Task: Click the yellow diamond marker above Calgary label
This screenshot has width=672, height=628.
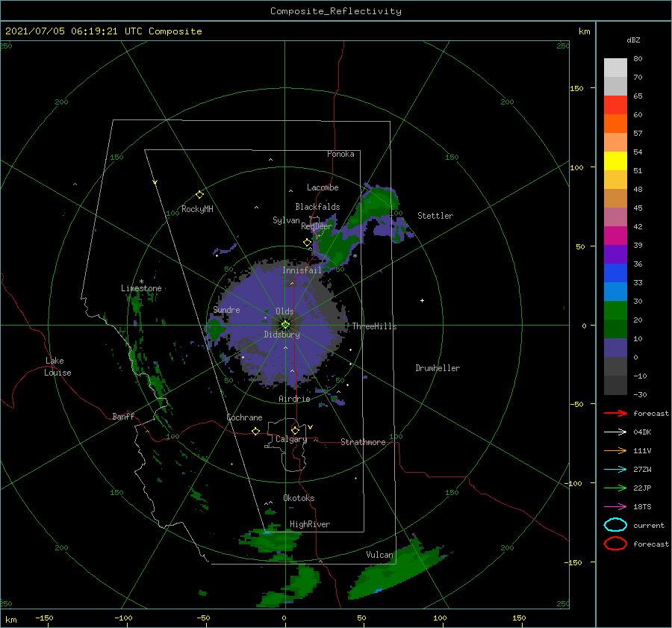Action: pos(295,430)
